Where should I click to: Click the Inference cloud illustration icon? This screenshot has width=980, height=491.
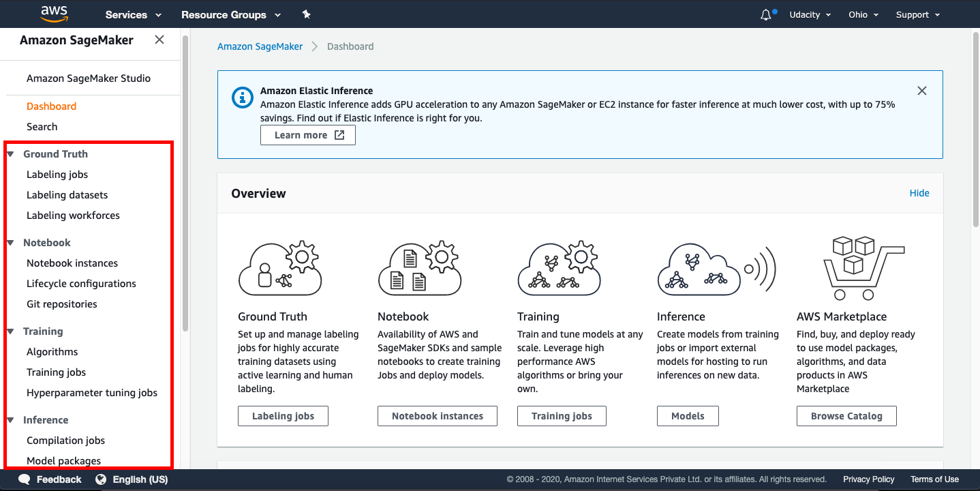[716, 268]
